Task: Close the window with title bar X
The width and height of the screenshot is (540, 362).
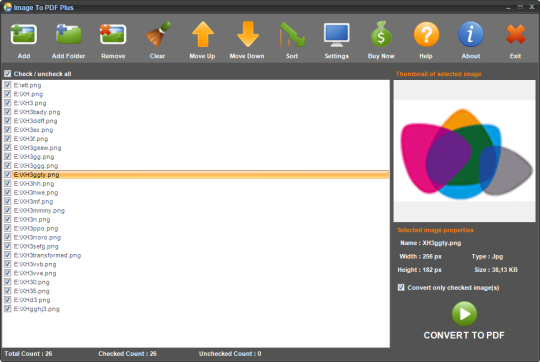Action: (532, 7)
